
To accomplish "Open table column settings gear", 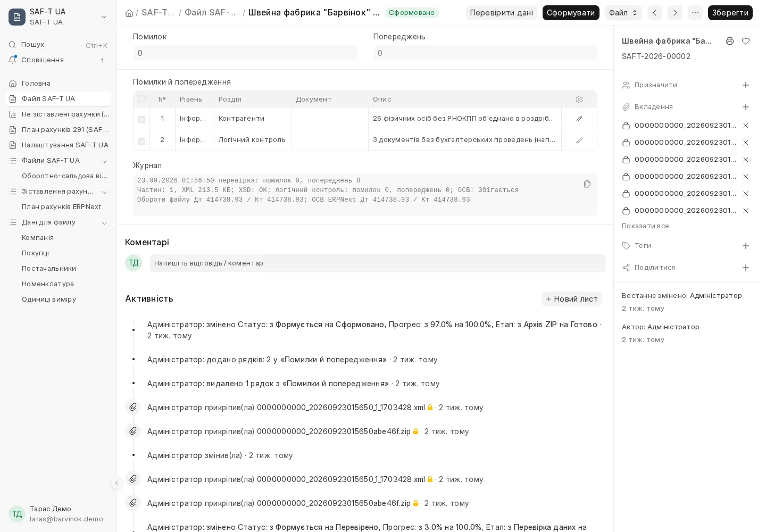I will point(579,99).
